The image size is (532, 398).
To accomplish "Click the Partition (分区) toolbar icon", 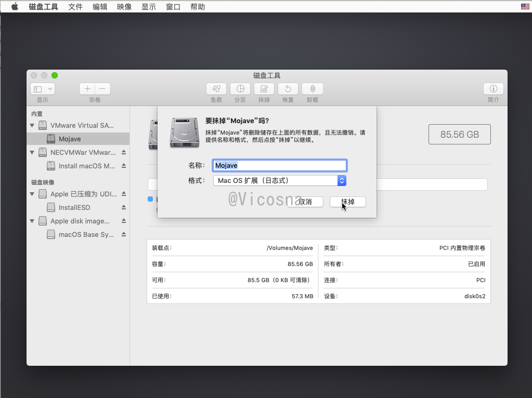I will [240, 89].
